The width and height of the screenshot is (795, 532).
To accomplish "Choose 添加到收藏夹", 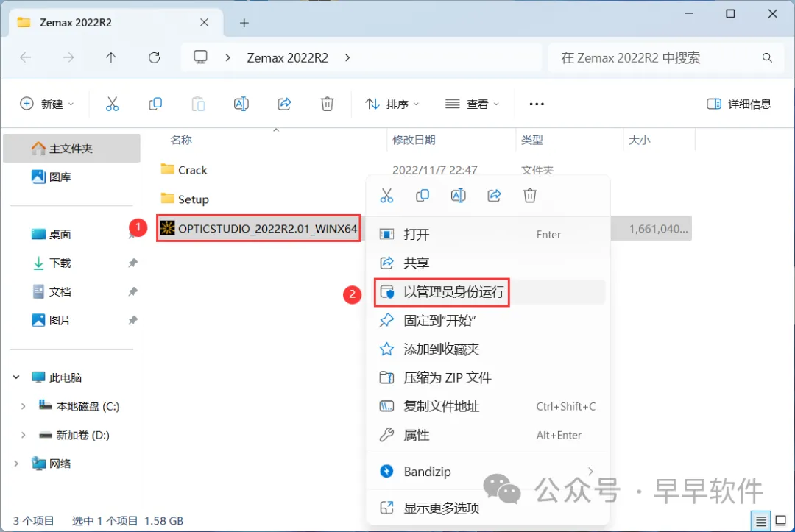I will click(487, 349).
